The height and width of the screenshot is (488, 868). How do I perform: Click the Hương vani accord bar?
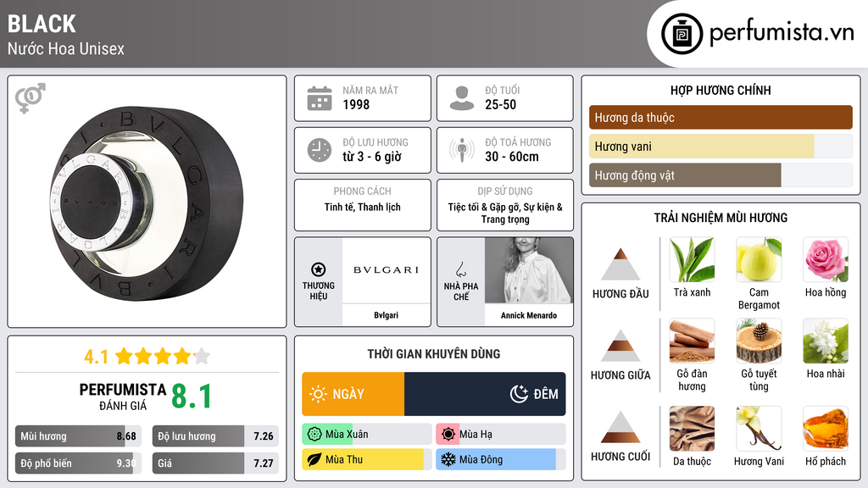click(x=721, y=147)
